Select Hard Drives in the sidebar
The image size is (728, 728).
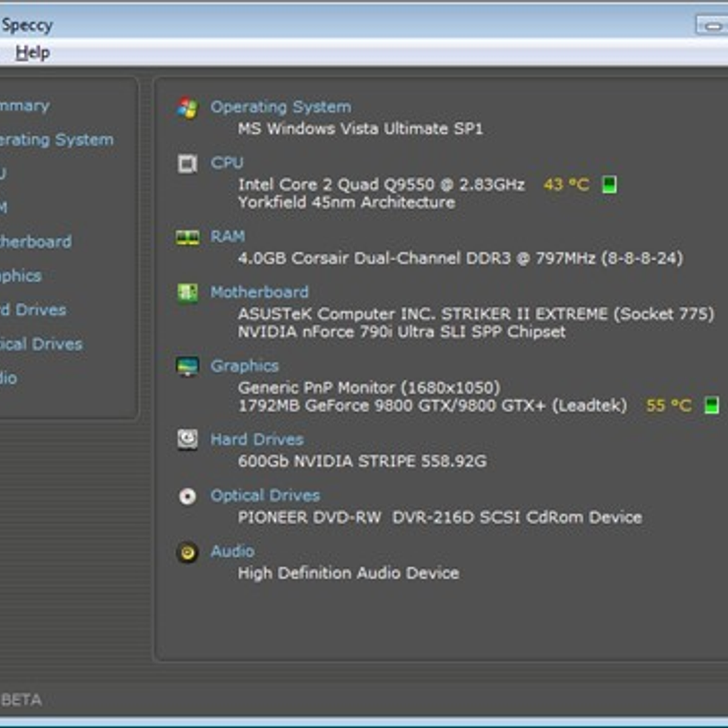tap(33, 310)
